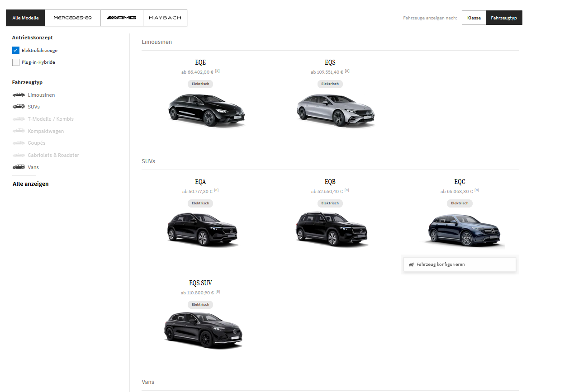This screenshot has height=392, width=569.
Task: Open the EQS SUV vehicle image
Action: click(203, 331)
